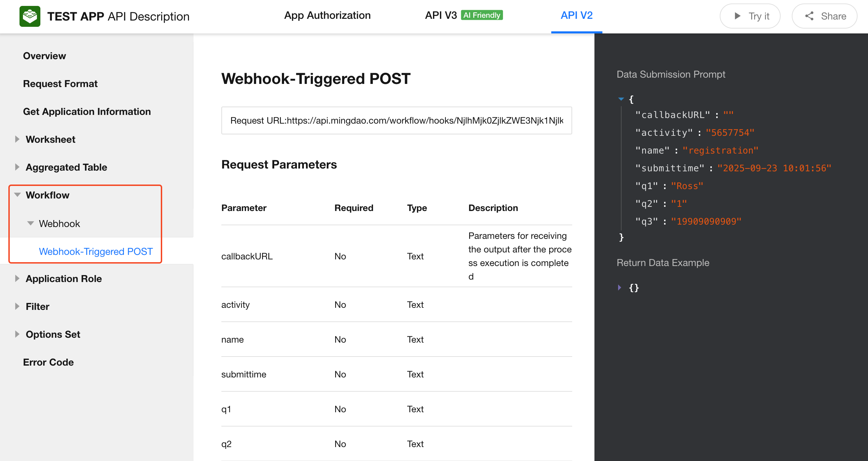Click the Request URL field
This screenshot has height=461, width=868.
coord(396,120)
